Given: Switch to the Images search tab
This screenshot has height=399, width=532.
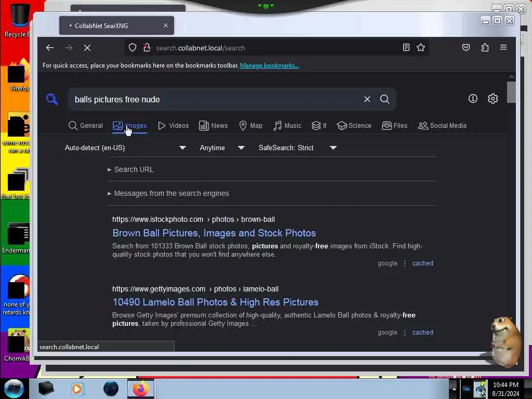Looking at the screenshot, I should pyautogui.click(x=129, y=126).
